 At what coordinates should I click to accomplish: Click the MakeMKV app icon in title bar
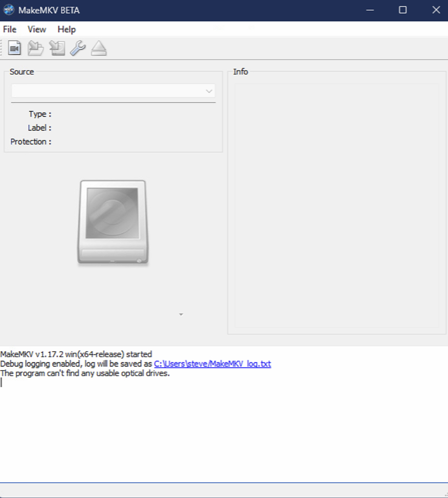pyautogui.click(x=9, y=10)
